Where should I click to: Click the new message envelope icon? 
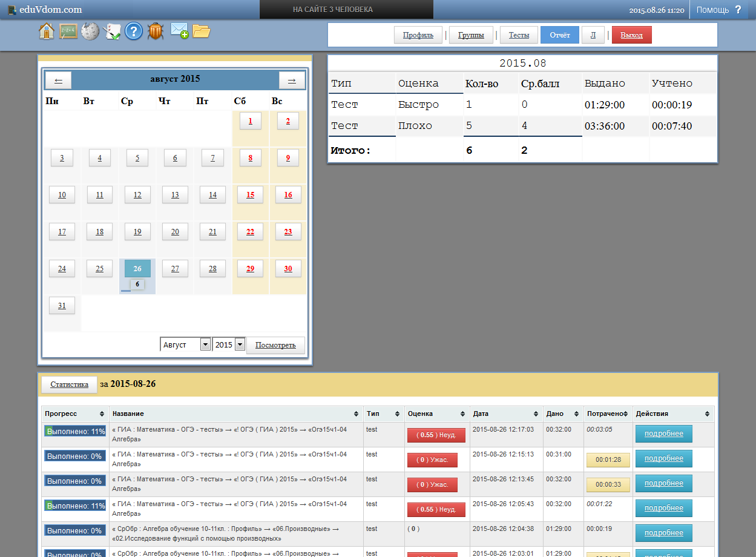pos(179,31)
